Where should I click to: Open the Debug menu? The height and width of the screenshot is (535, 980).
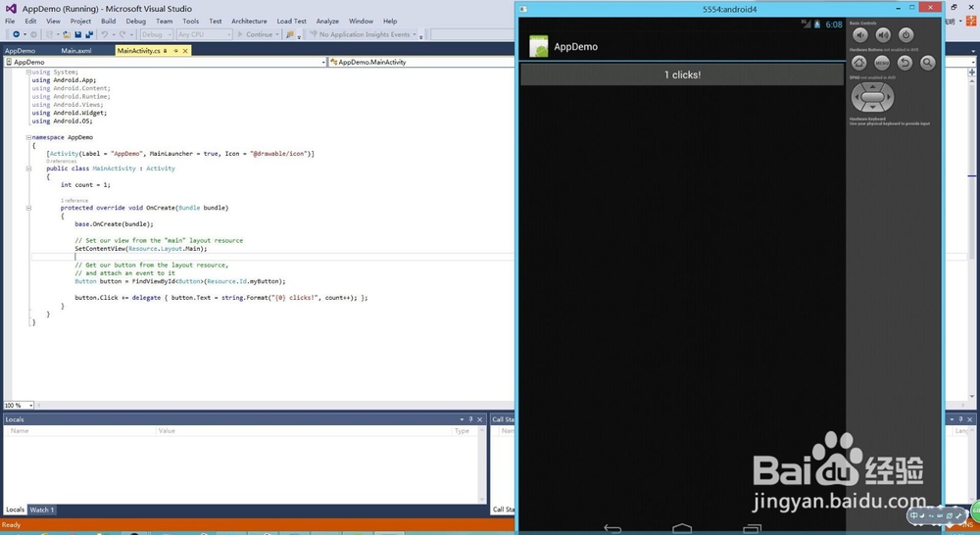[x=135, y=21]
